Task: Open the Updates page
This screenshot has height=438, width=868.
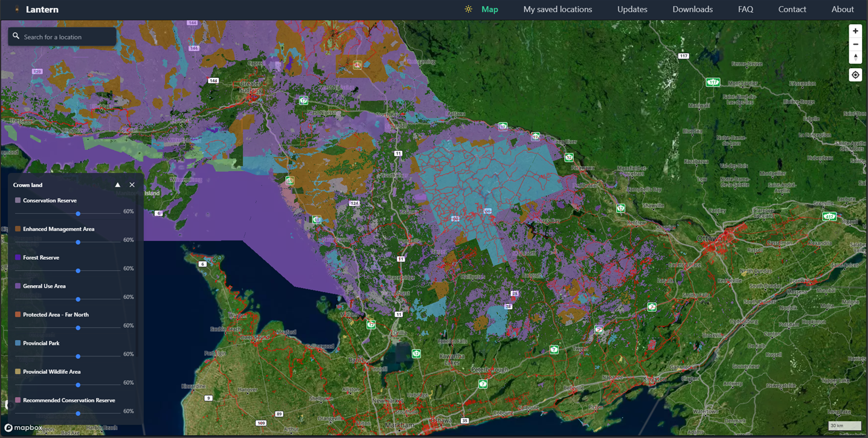Action: 632,9
